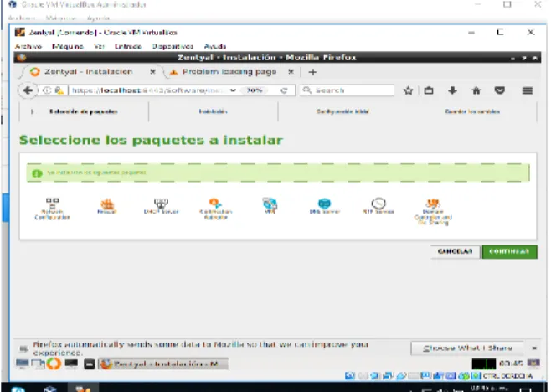
Task: Click the NTP Service package icon
Action: click(x=378, y=204)
